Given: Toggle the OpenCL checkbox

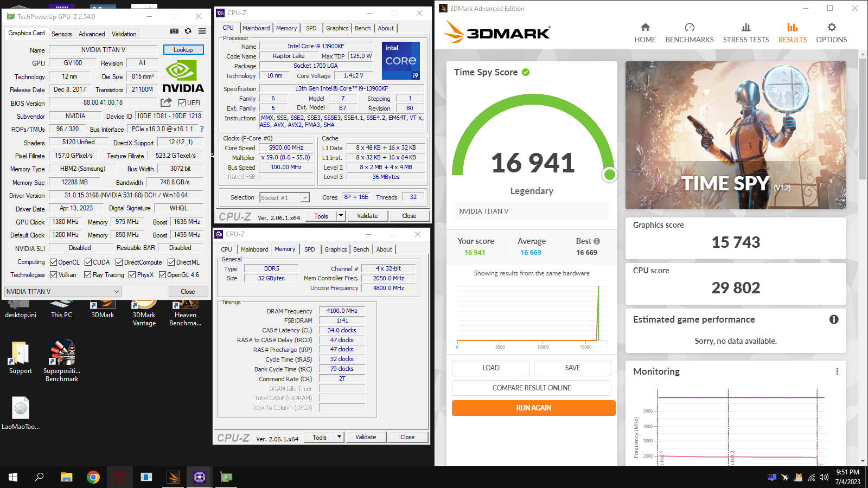Looking at the screenshot, I should 53,262.
